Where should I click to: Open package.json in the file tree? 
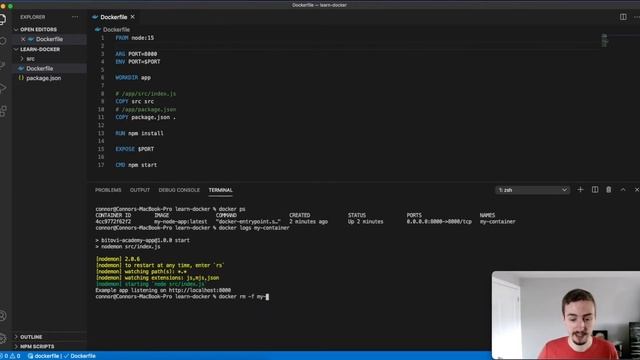coord(44,78)
